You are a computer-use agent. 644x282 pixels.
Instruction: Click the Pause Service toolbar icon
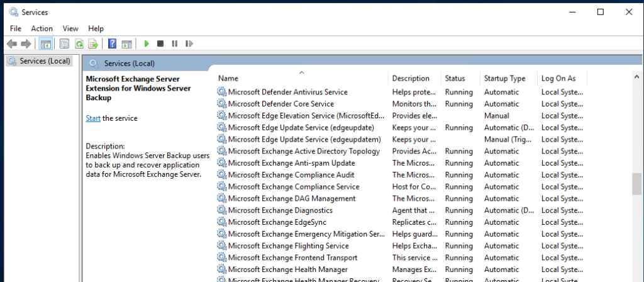coord(175,43)
